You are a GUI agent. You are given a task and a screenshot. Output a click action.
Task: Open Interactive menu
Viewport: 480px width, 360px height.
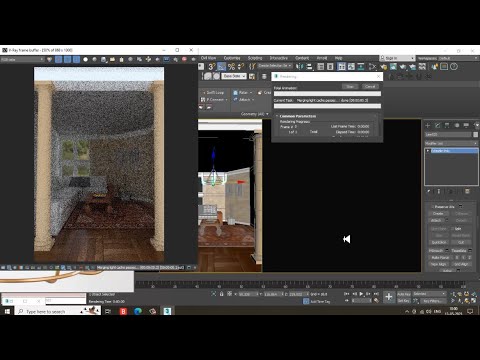pos(278,58)
